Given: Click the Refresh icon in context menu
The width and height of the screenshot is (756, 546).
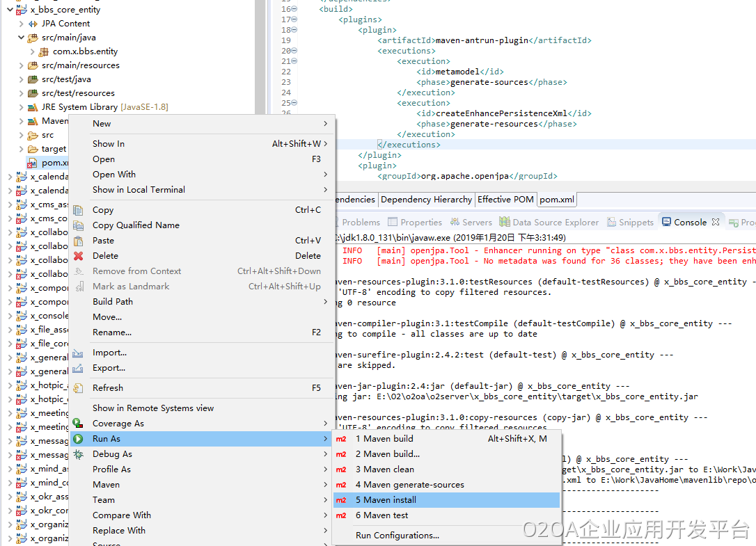Looking at the screenshot, I should click(79, 388).
